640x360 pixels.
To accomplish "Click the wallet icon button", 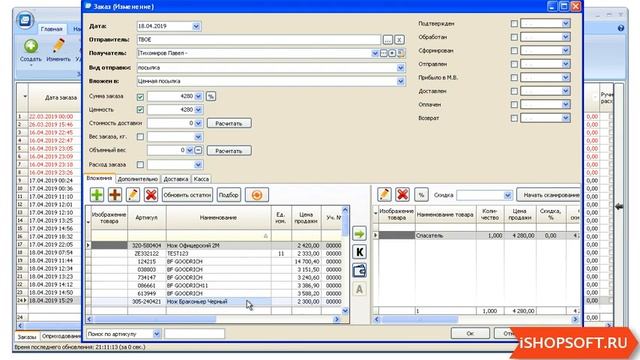I will 359,270.
